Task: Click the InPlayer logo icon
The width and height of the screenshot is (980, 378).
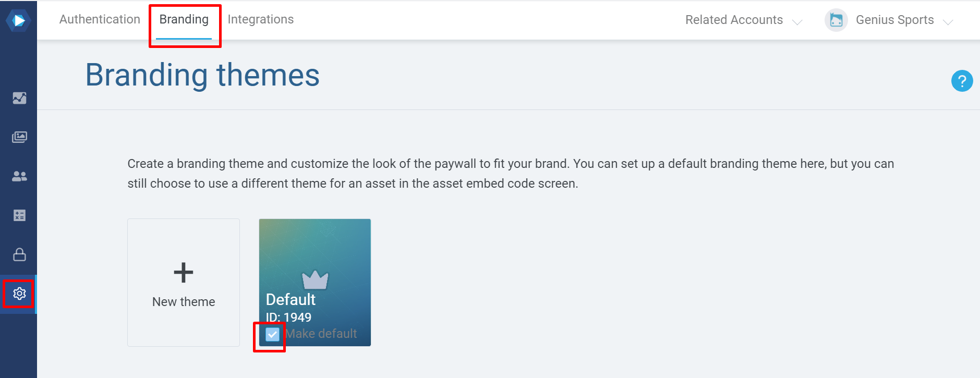Action: pos(18,20)
